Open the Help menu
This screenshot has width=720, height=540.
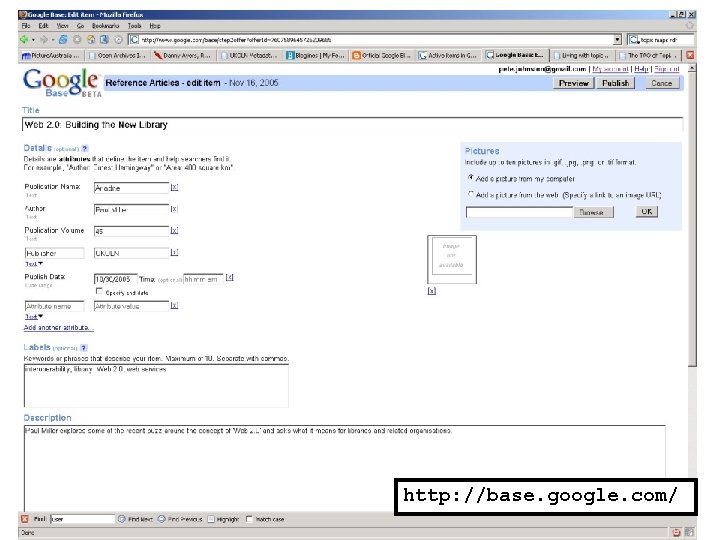click(x=155, y=26)
